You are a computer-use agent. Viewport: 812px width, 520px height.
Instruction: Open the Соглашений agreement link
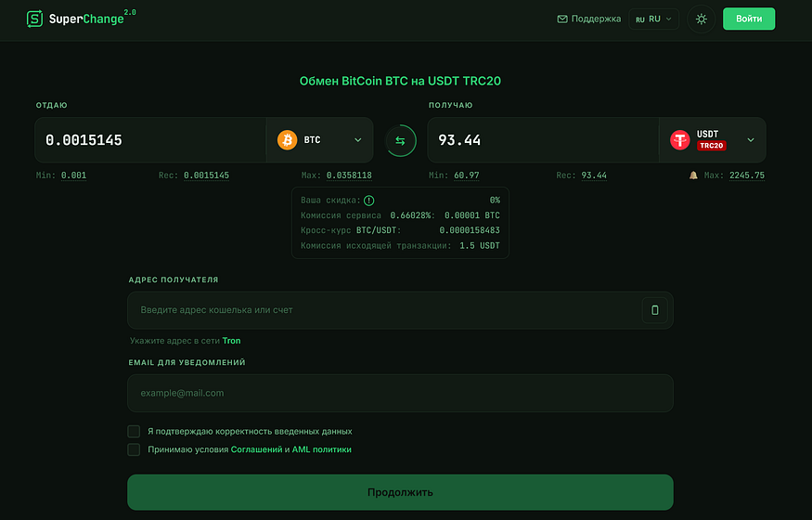point(256,449)
